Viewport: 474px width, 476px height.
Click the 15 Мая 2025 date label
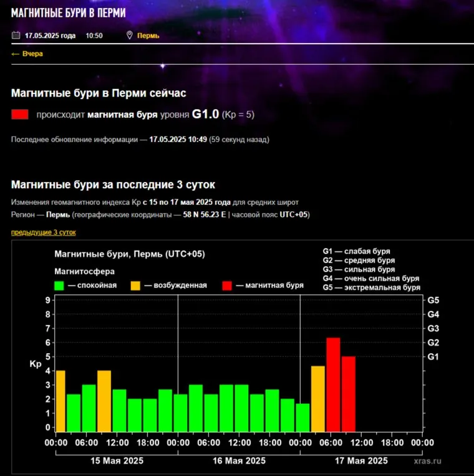click(x=117, y=461)
